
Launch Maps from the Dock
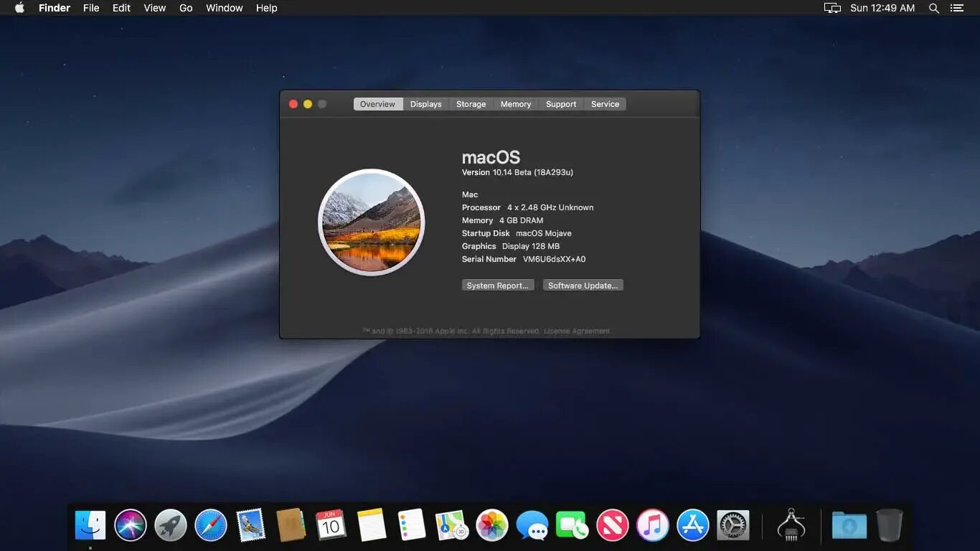coord(452,525)
